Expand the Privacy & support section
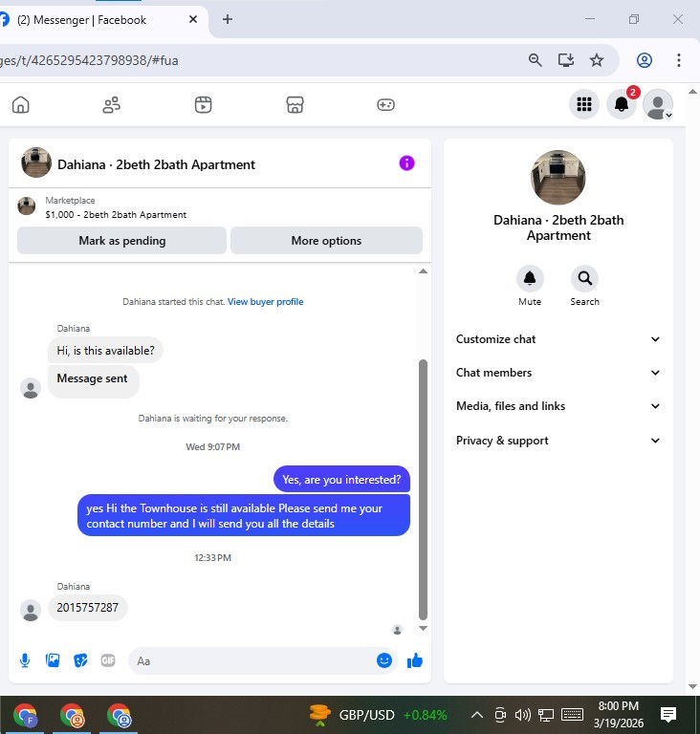 (x=558, y=441)
